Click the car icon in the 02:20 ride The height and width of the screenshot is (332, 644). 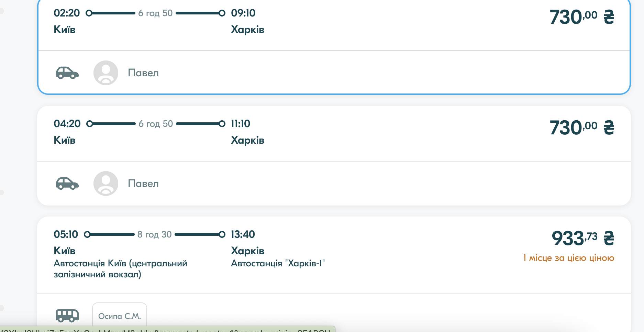click(x=67, y=73)
